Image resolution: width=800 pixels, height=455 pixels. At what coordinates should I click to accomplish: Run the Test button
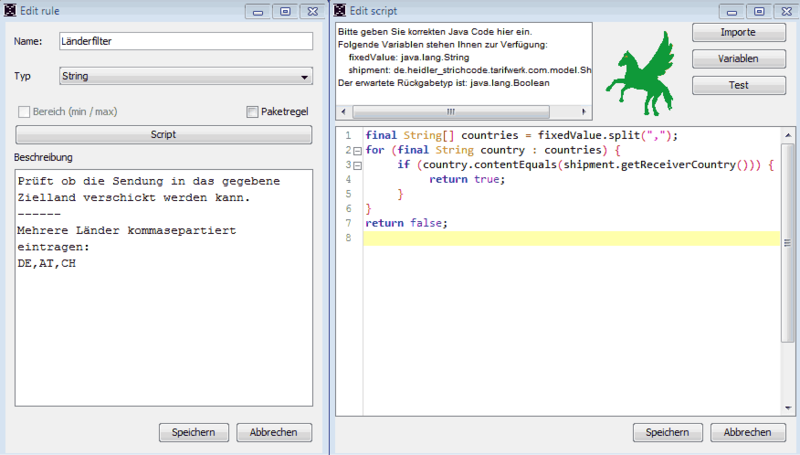pyautogui.click(x=738, y=85)
